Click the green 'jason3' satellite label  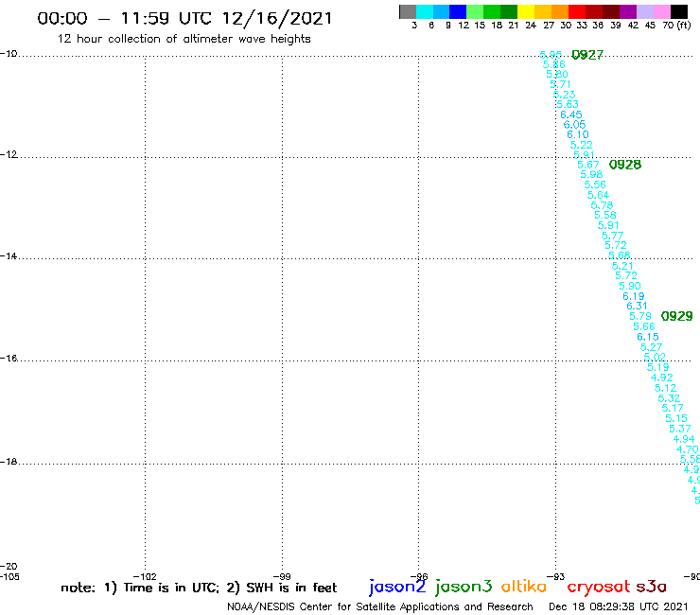[464, 588]
